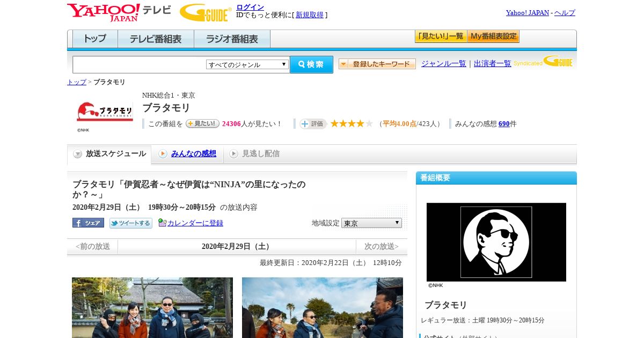The width and height of the screenshot is (644, 338).
Task: Click the 最終更新日 timestamp text
Action: click(x=331, y=262)
